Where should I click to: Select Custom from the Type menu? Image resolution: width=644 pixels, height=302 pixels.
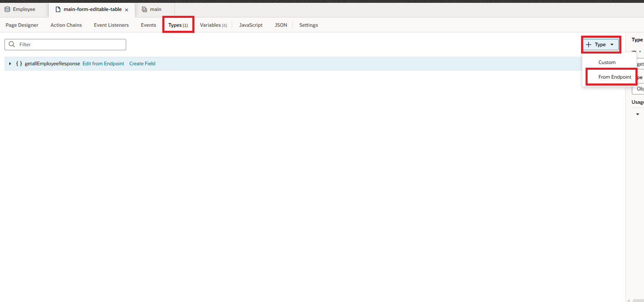(x=607, y=62)
